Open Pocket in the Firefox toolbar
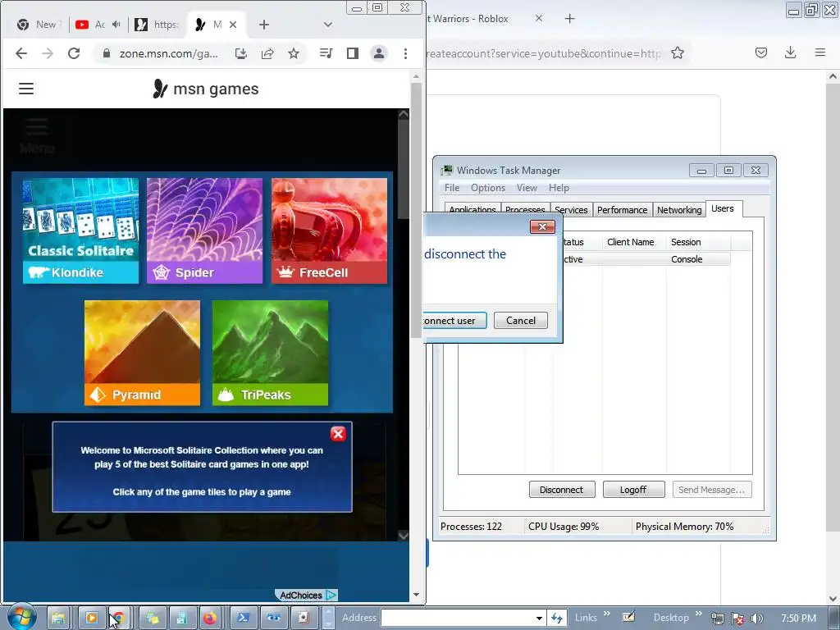 pyautogui.click(x=760, y=52)
